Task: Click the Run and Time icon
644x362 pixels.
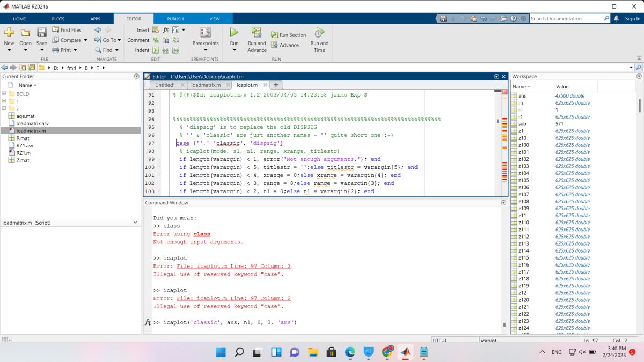Action: pos(319,33)
